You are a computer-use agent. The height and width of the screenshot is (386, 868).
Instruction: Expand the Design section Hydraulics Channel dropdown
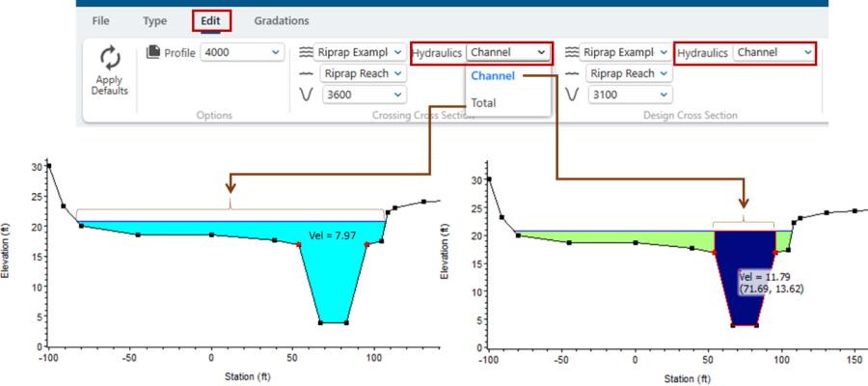pyautogui.click(x=774, y=53)
